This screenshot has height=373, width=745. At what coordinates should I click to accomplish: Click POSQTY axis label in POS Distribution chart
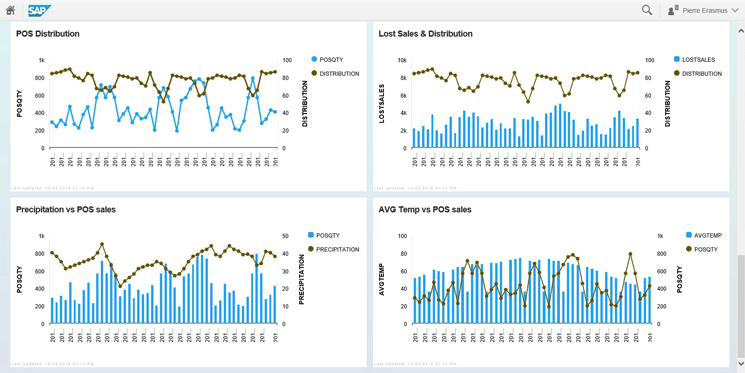pyautogui.click(x=19, y=104)
